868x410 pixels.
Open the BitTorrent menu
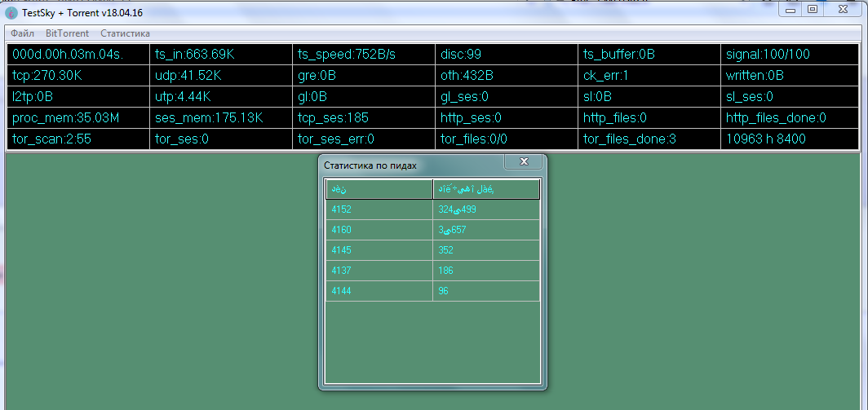pos(67,33)
